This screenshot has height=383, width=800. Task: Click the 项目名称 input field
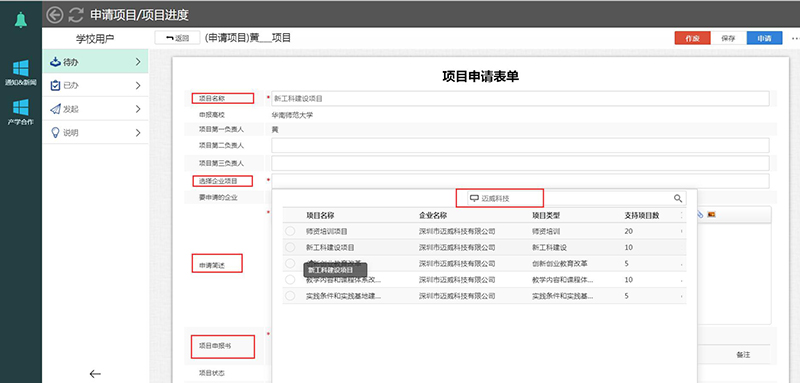click(520, 98)
